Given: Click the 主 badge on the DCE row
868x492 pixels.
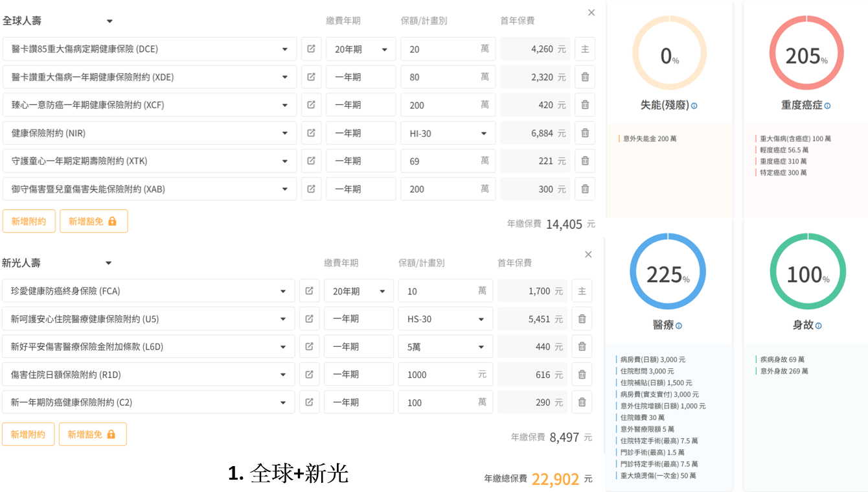Looking at the screenshot, I should tap(585, 49).
